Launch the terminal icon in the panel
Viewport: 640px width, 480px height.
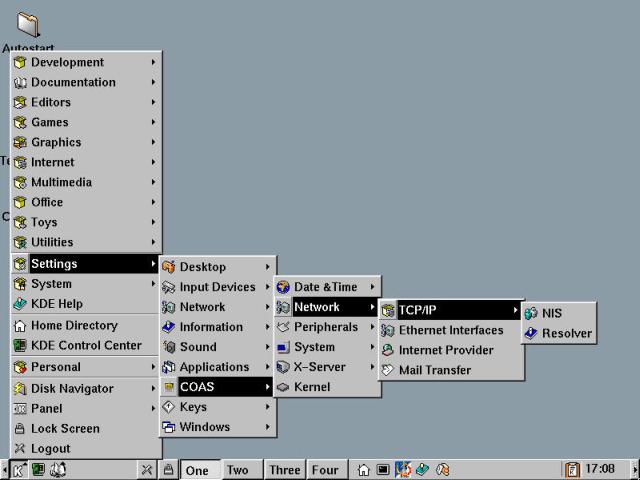point(383,469)
